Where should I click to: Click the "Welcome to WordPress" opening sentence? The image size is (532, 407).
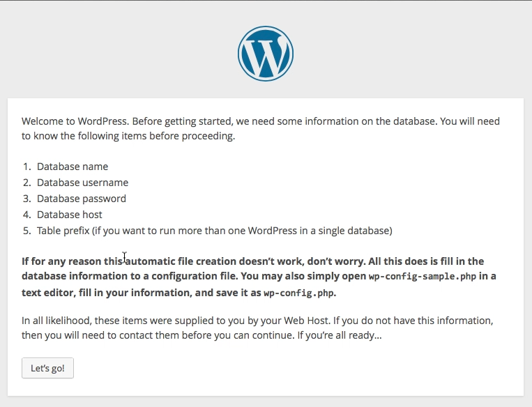click(75, 121)
